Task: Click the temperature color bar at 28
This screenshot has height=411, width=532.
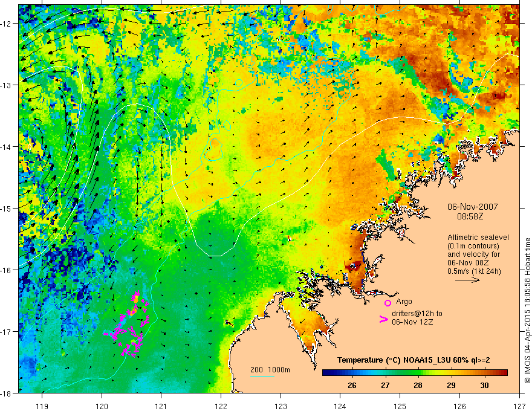Action: tap(418, 373)
